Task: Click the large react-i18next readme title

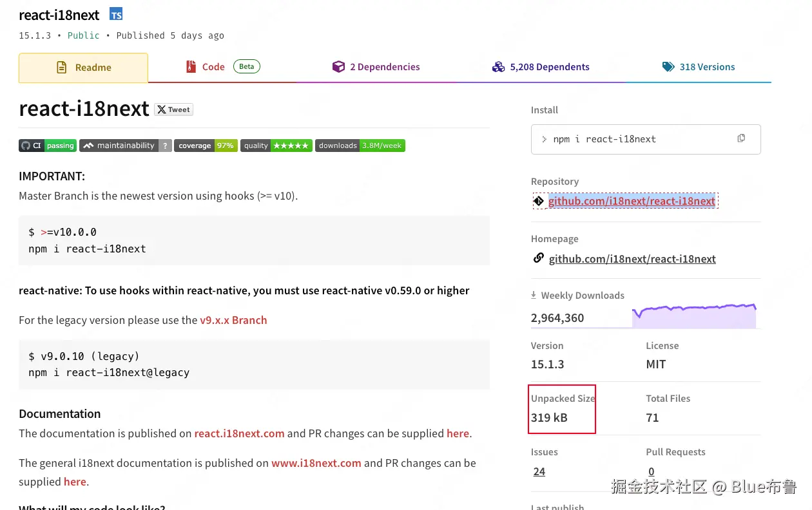Action: tap(84, 108)
